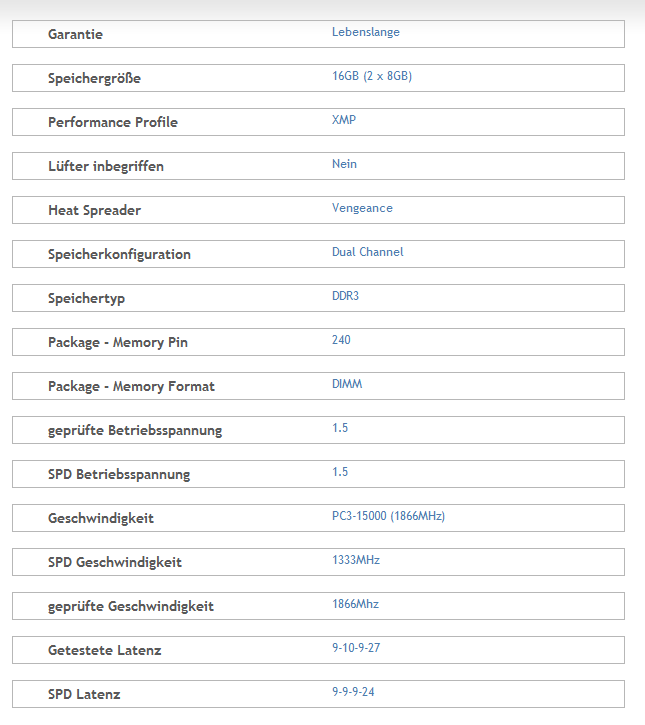This screenshot has height=725, width=645.
Task: Click the Speichergröße label
Action: click(94, 78)
